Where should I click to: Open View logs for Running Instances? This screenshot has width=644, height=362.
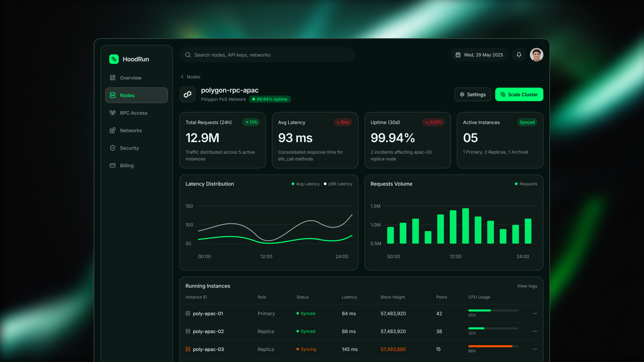click(527, 286)
